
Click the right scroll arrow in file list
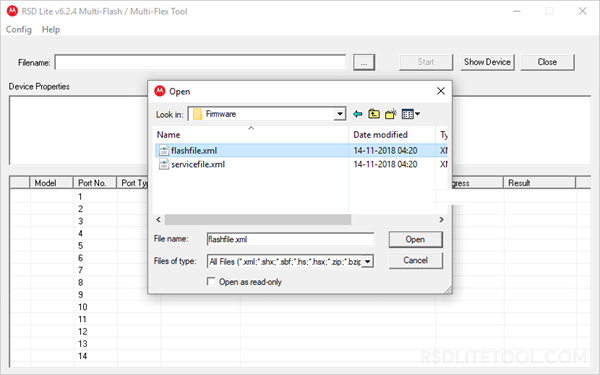coord(441,220)
